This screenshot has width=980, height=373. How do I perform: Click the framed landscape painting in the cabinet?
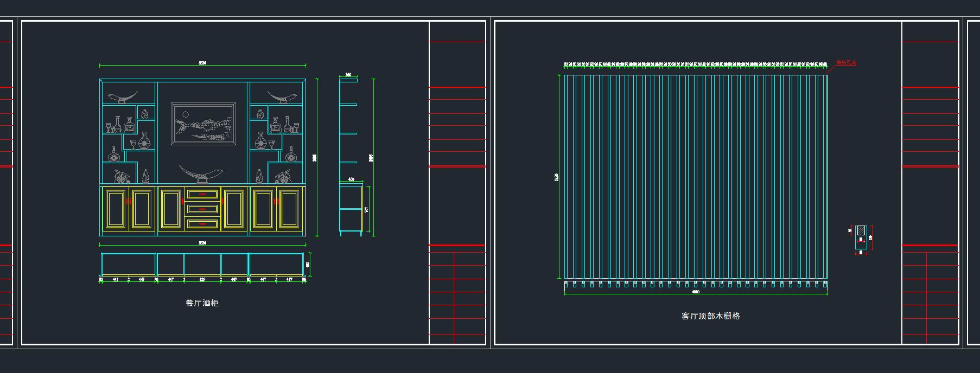[203, 124]
